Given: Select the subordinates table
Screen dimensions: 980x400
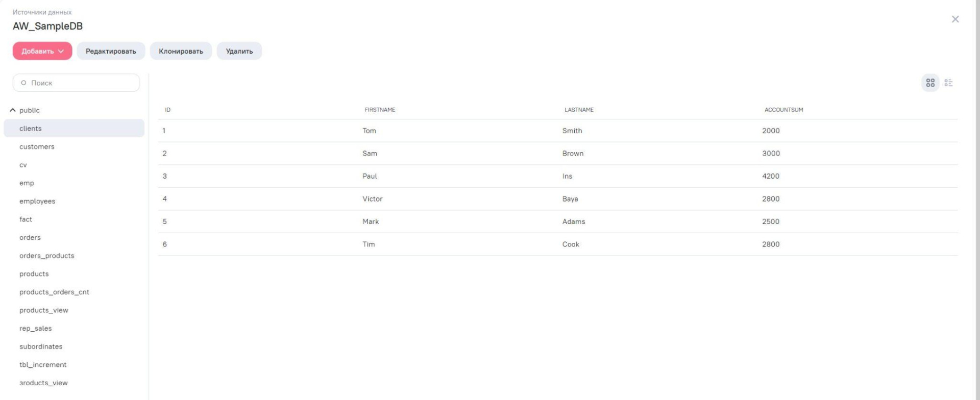Looking at the screenshot, I should coord(41,346).
